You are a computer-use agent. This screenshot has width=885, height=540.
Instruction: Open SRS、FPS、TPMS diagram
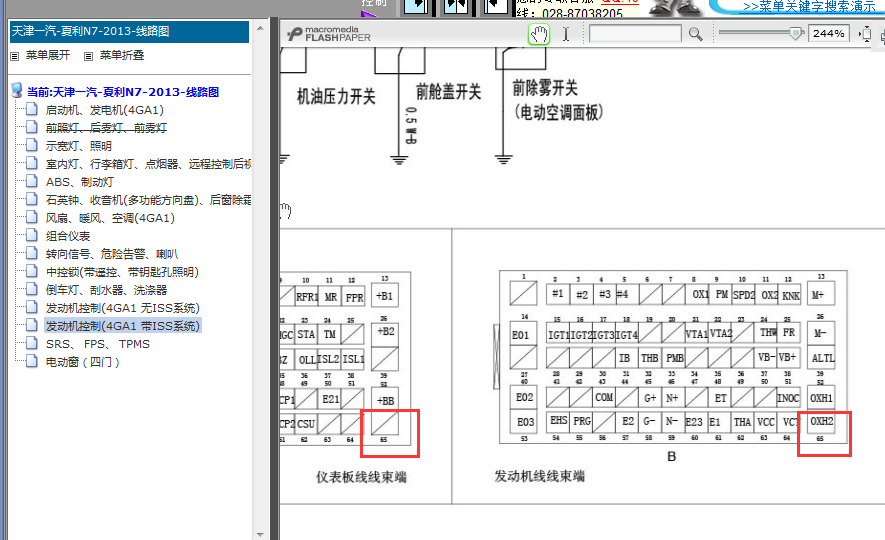tap(98, 344)
